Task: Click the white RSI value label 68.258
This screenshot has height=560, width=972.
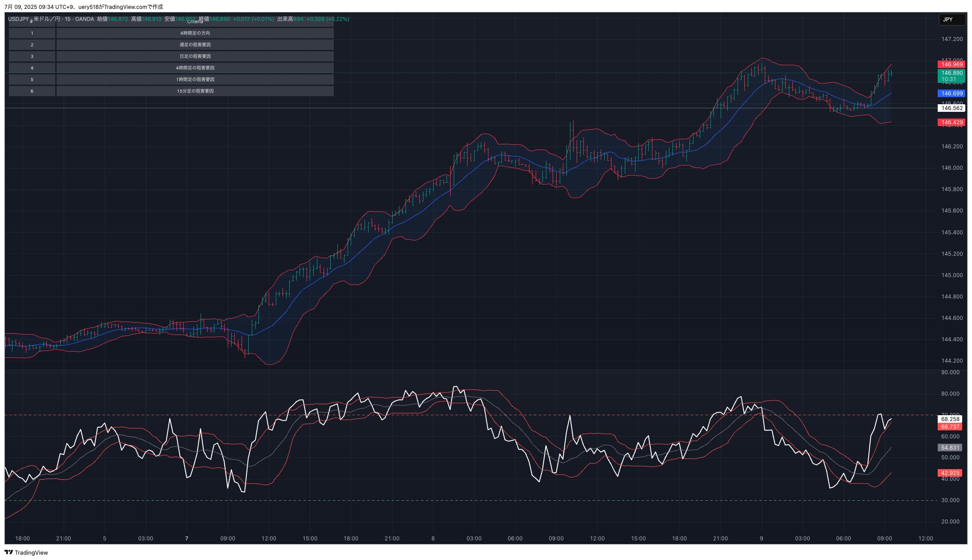Action: (950, 419)
